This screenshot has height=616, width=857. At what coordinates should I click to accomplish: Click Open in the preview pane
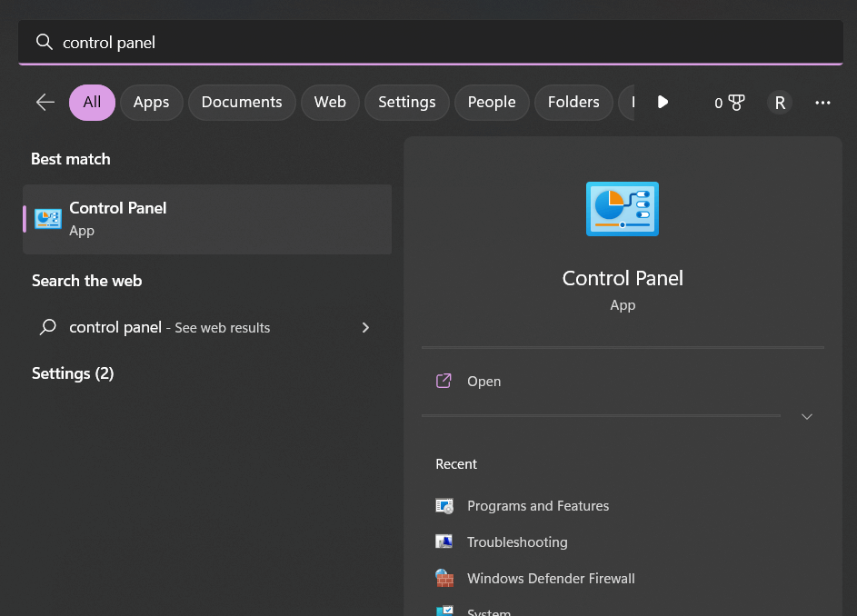(x=623, y=381)
